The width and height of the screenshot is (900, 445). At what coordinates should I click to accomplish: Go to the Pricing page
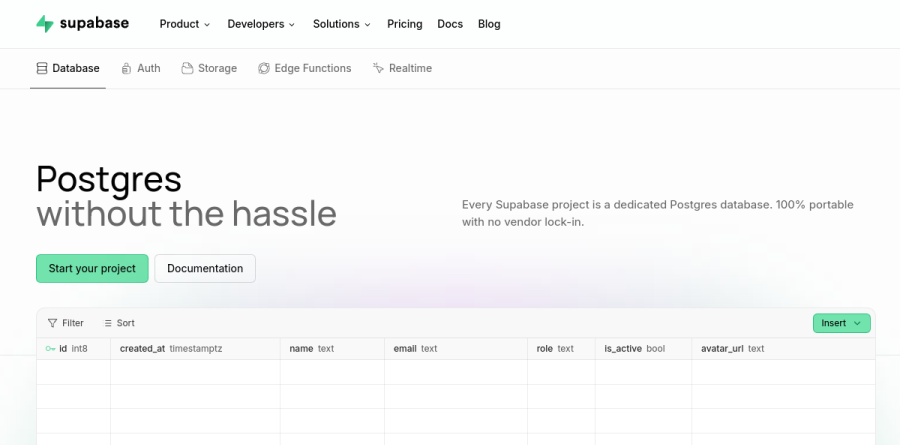coord(405,24)
